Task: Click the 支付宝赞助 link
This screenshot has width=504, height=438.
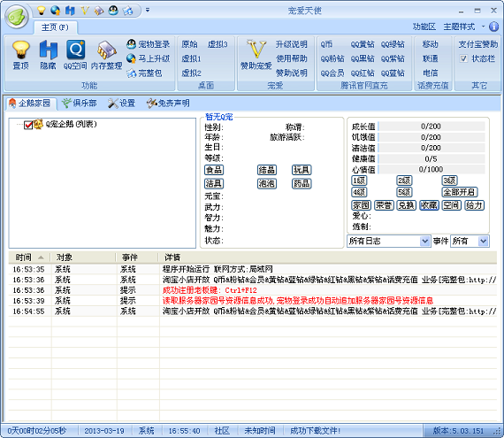Action: pyautogui.click(x=478, y=44)
